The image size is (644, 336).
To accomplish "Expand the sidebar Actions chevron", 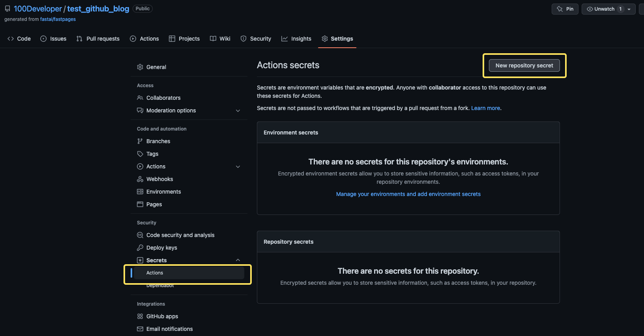I will (x=238, y=167).
